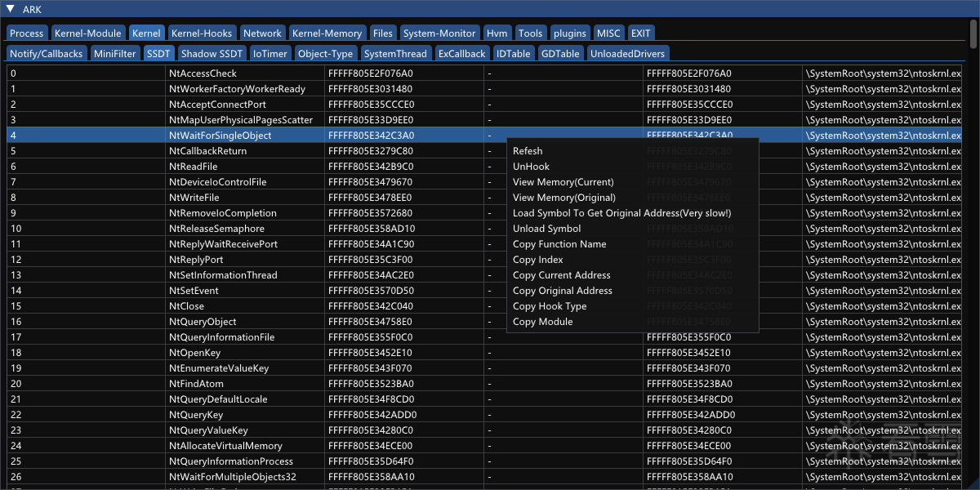Image resolution: width=980 pixels, height=490 pixels.
Task: Select the NtCallbackReturn row
Action: [x=484, y=151]
